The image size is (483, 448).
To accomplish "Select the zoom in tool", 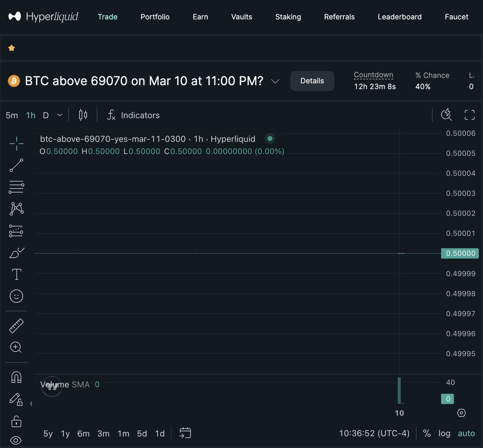I will 16,347.
